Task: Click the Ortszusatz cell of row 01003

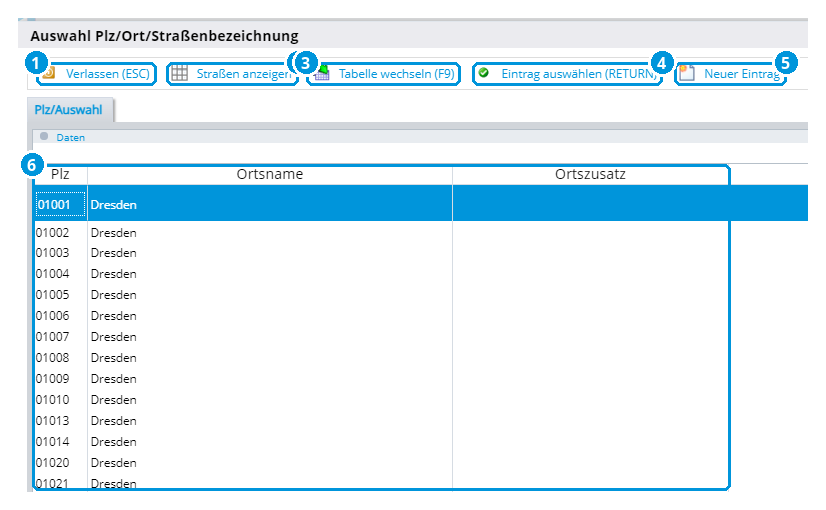Action: [x=590, y=253]
